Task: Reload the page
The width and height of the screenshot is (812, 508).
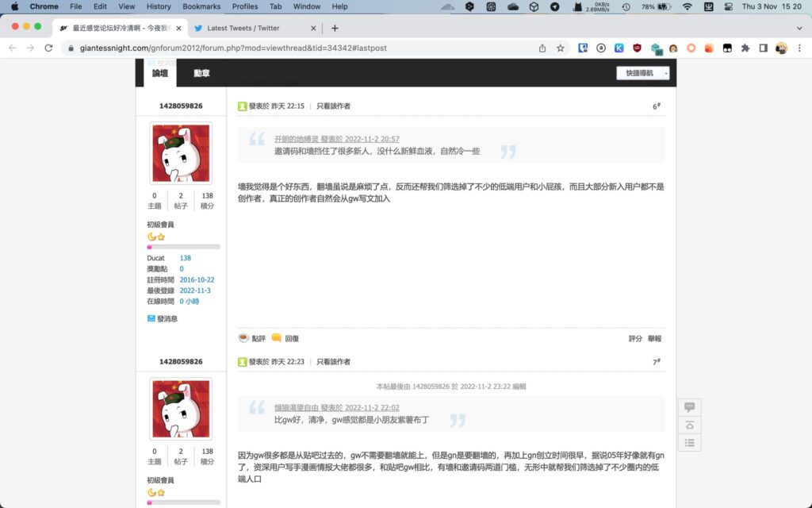Action: click(x=49, y=48)
